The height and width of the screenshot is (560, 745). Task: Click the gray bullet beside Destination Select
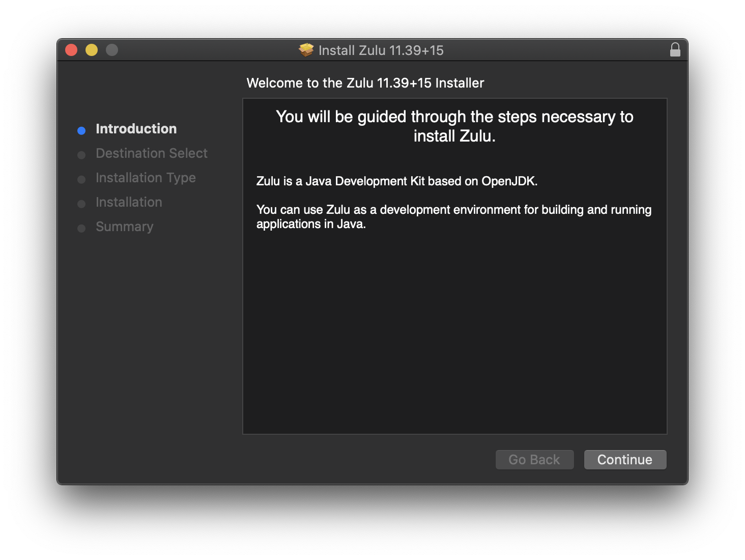pos(81,155)
